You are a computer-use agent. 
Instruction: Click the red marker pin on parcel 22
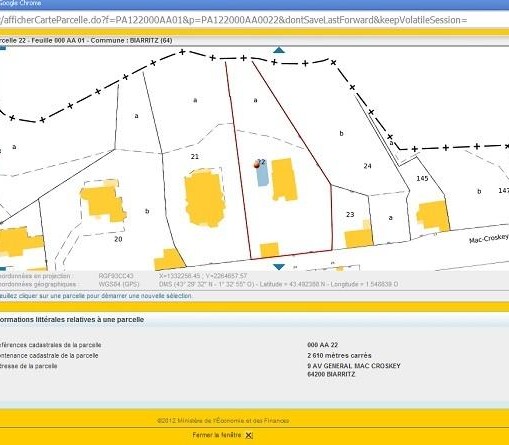coord(257,164)
